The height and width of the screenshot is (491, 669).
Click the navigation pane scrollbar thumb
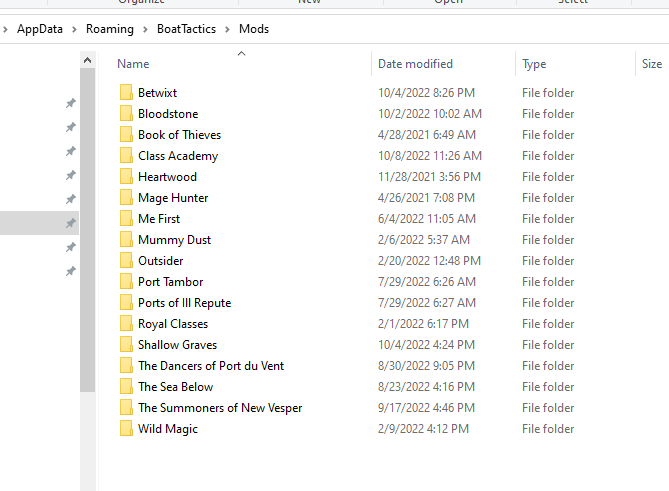click(87, 230)
